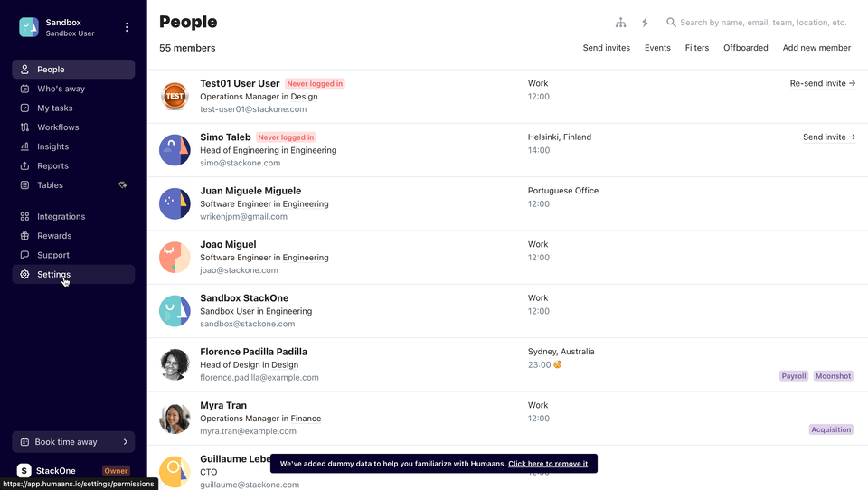The image size is (868, 490).
Task: Open Joao Miguel's avatar
Action: click(x=175, y=257)
